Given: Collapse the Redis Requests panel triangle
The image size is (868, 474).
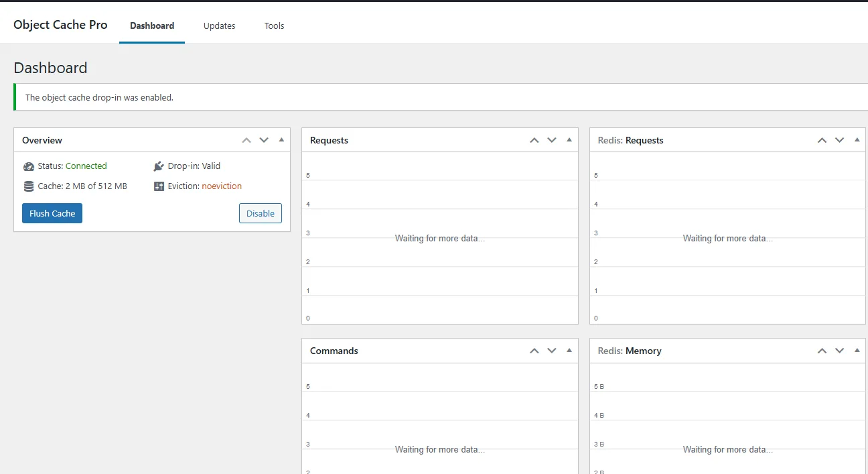Looking at the screenshot, I should (857, 140).
